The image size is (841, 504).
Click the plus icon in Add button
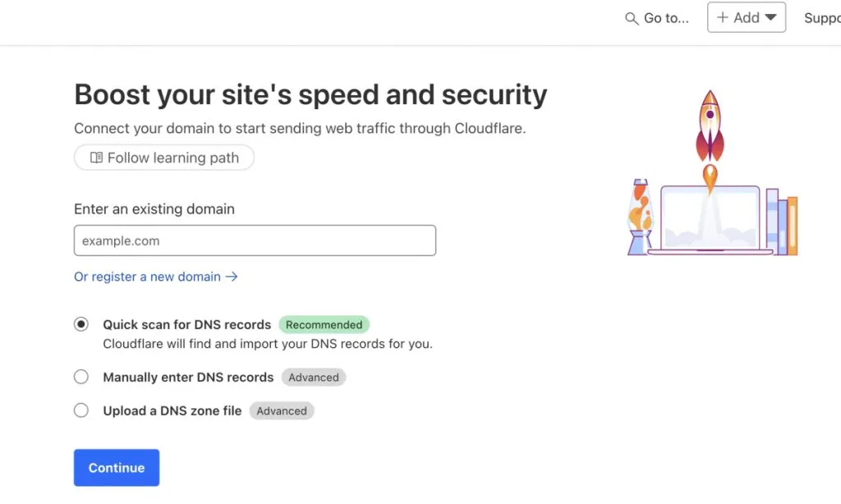tap(723, 17)
